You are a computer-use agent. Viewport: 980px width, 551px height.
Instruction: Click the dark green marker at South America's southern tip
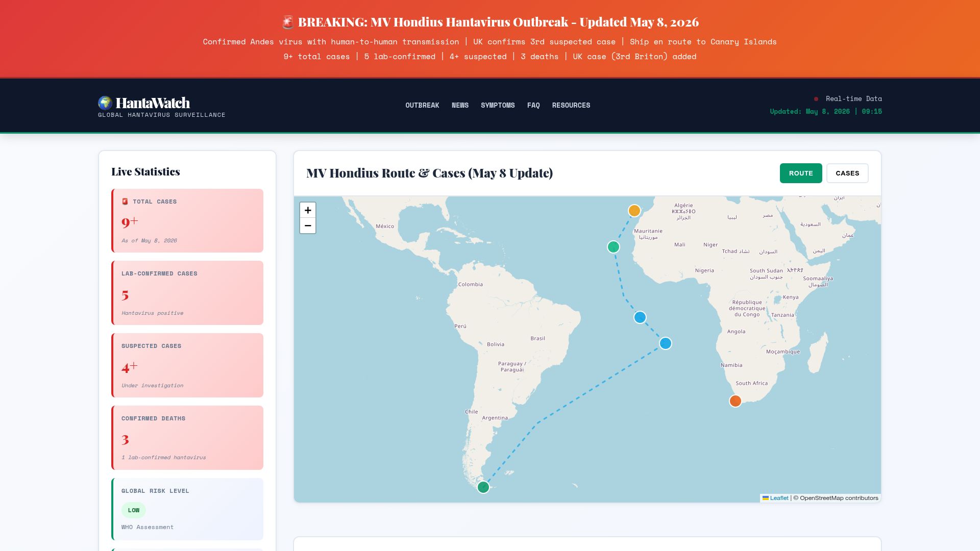click(483, 487)
